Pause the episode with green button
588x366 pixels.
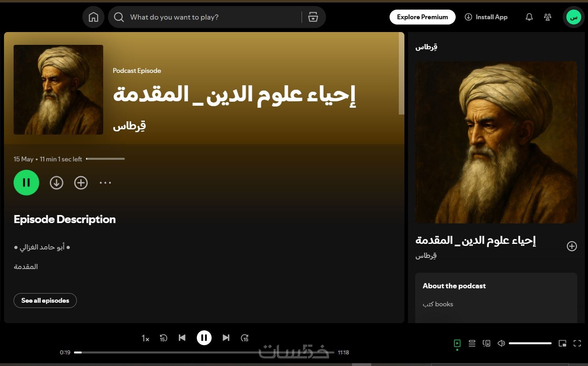point(26,183)
